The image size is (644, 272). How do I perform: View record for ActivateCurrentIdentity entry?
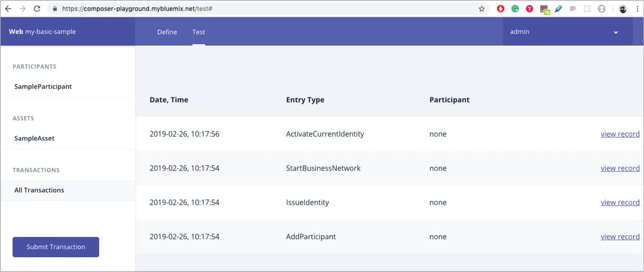[x=620, y=134]
